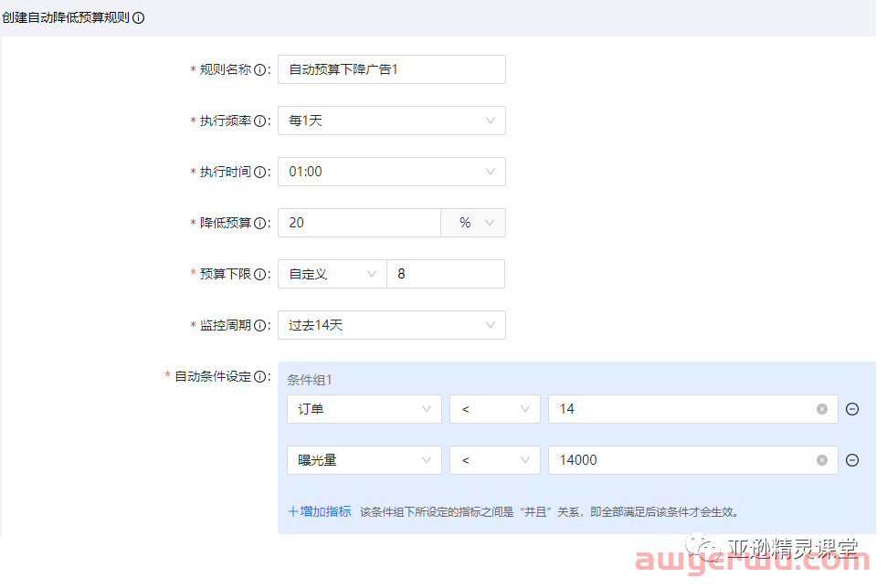
Task: Open the 执行时间 dropdown showing 01:00
Action: coord(392,172)
